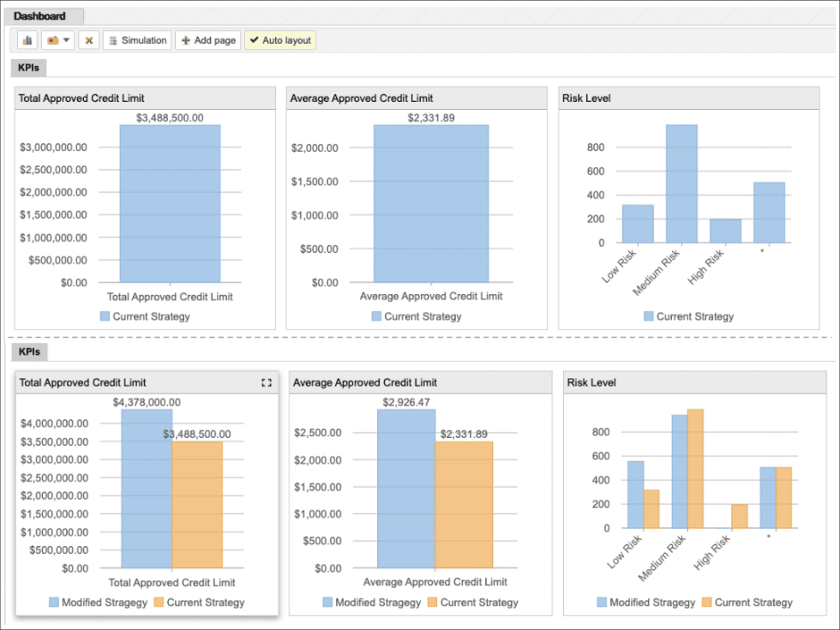
Task: Click Modified Stragegy legend swatch in bottom Risk Level
Action: click(x=602, y=602)
